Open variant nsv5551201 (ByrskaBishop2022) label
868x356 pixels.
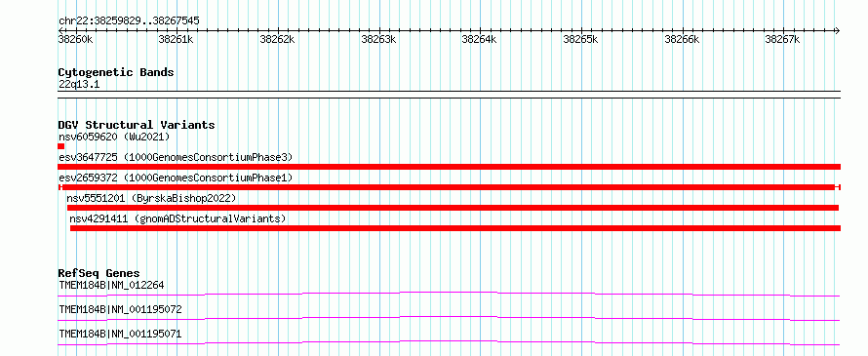151,198
